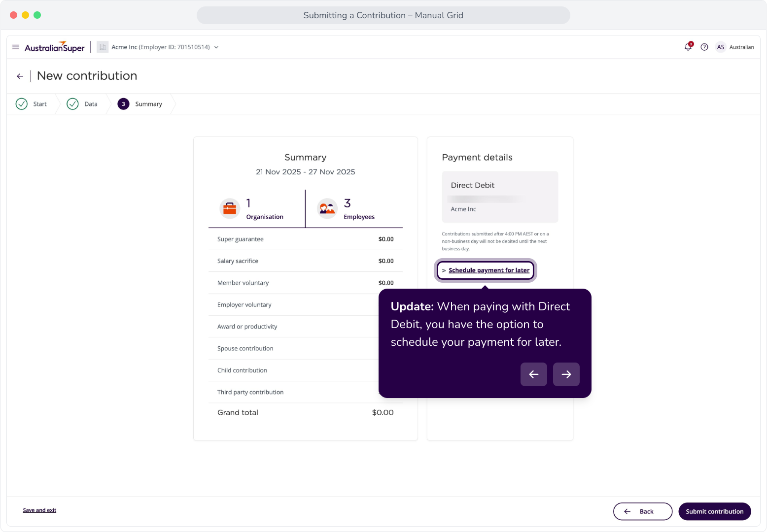Go to the Start step
Viewport: 767px width, 532px height.
pos(32,104)
